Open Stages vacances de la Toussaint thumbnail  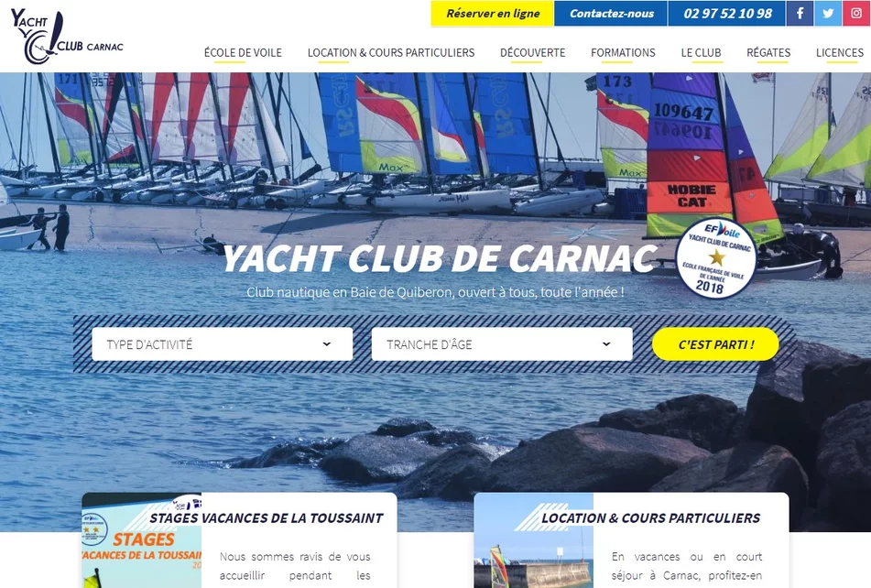pyautogui.click(x=141, y=541)
